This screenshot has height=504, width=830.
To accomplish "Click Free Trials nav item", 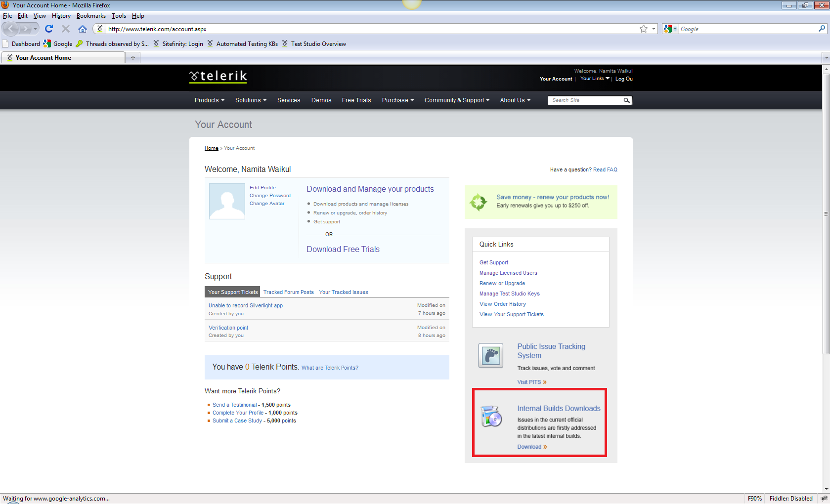I will coord(356,100).
